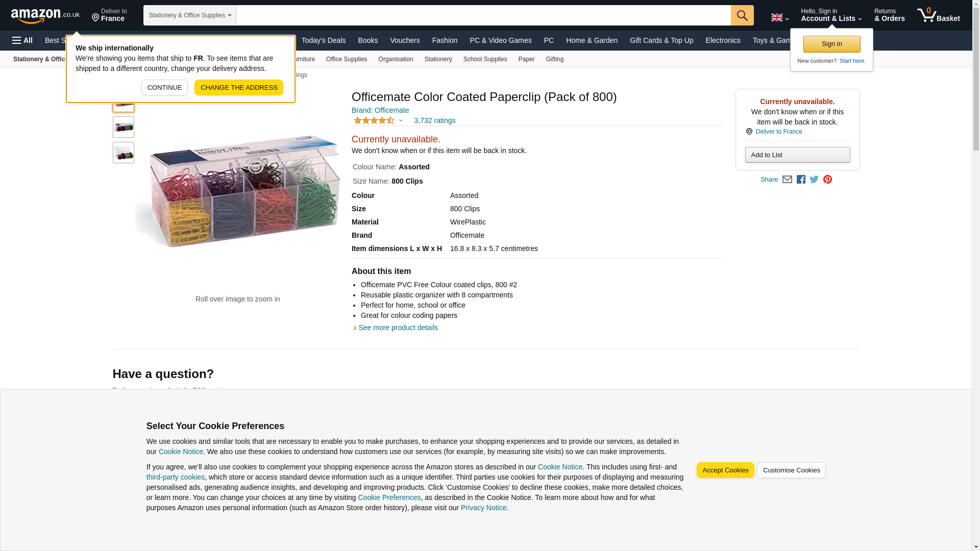
Task: Expand the Stationery & Office Supplies search category dropdown
Action: coord(189,15)
